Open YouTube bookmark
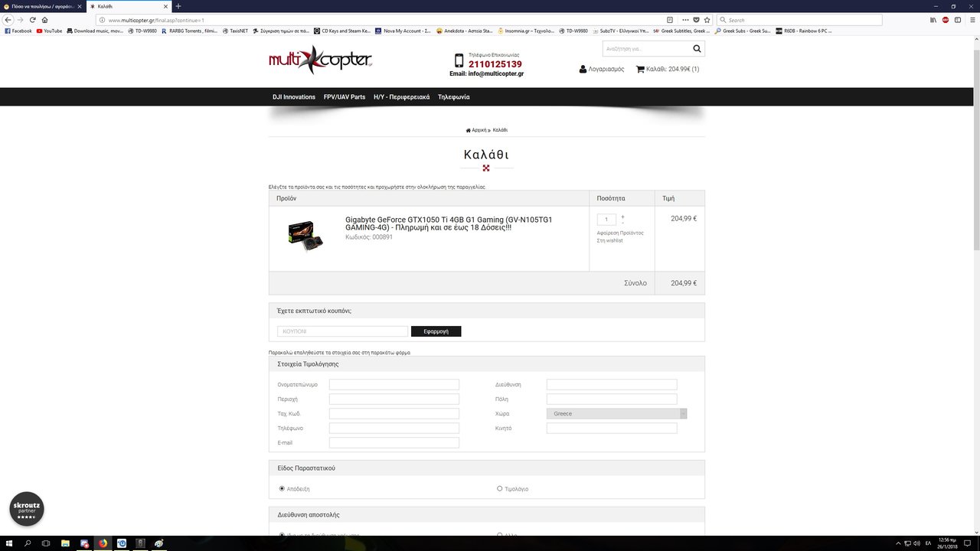 click(x=50, y=31)
